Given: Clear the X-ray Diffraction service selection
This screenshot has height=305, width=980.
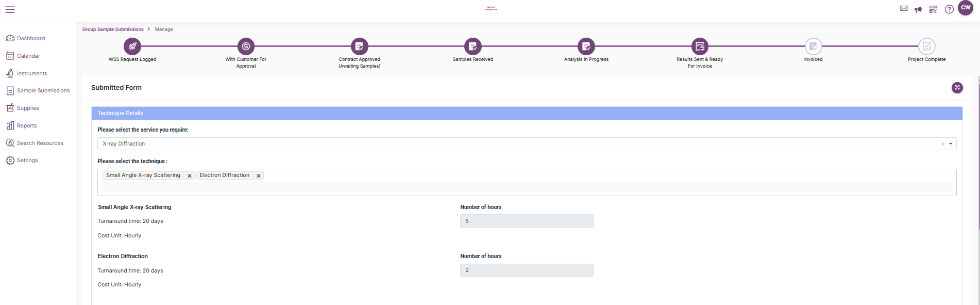Looking at the screenshot, I should [943, 144].
